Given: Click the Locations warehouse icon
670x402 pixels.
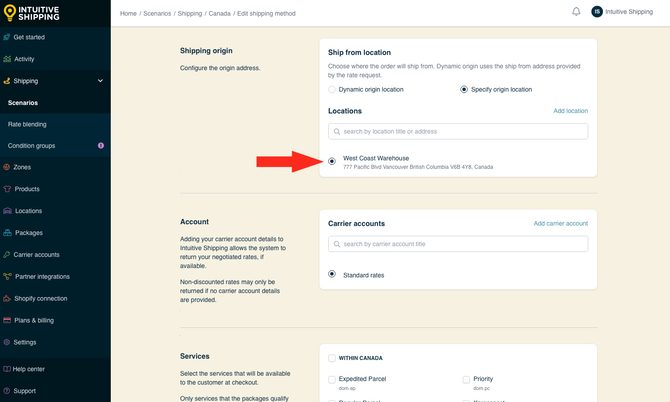Looking at the screenshot, I should [7, 211].
